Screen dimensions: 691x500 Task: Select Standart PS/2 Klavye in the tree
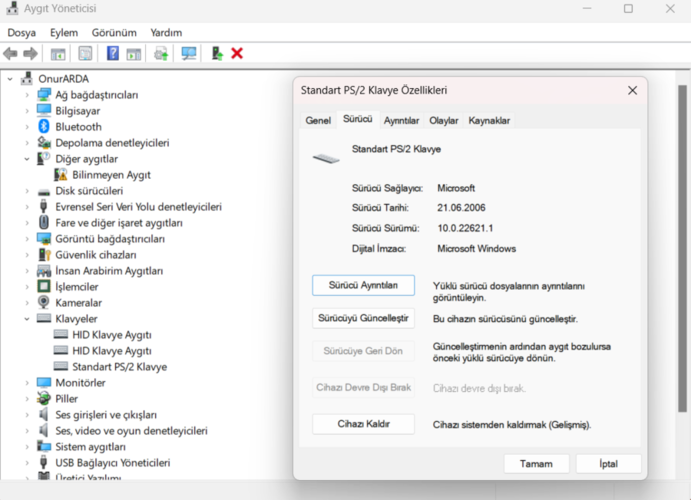pyautogui.click(x=119, y=367)
